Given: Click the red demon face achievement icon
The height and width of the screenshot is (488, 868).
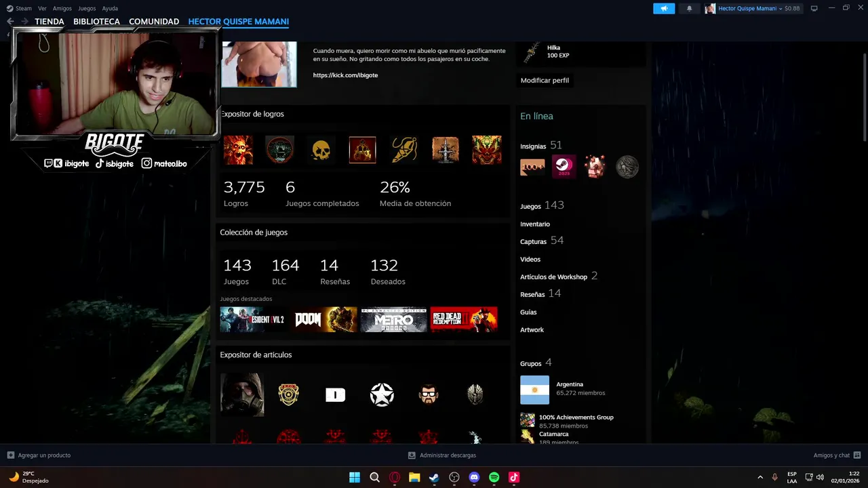Looking at the screenshot, I should coord(487,150).
